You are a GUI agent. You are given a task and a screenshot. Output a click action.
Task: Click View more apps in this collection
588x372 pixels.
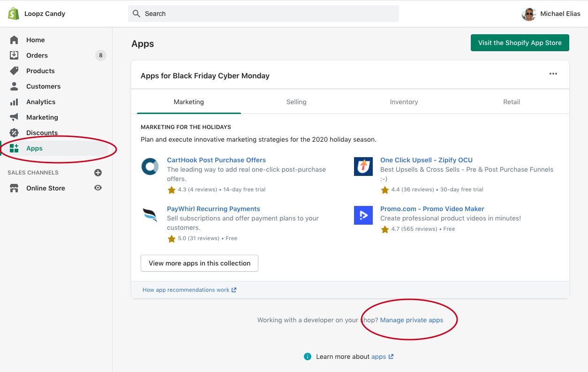pyautogui.click(x=199, y=263)
